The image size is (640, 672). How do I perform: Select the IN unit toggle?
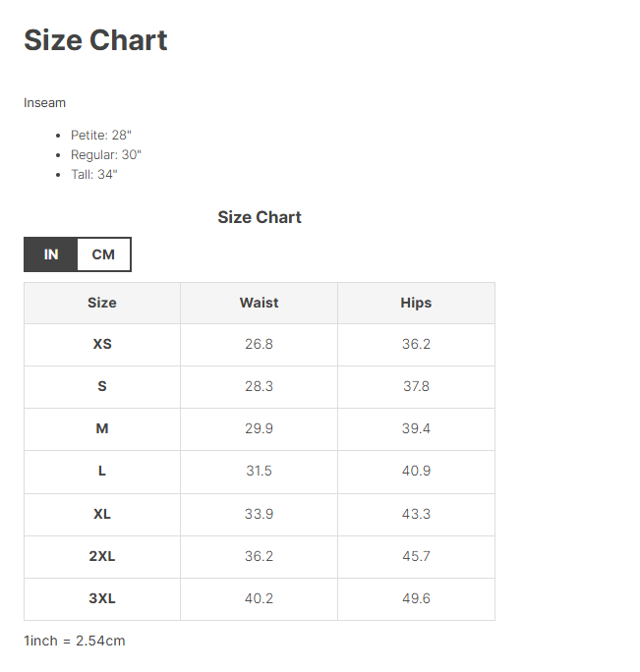[51, 254]
